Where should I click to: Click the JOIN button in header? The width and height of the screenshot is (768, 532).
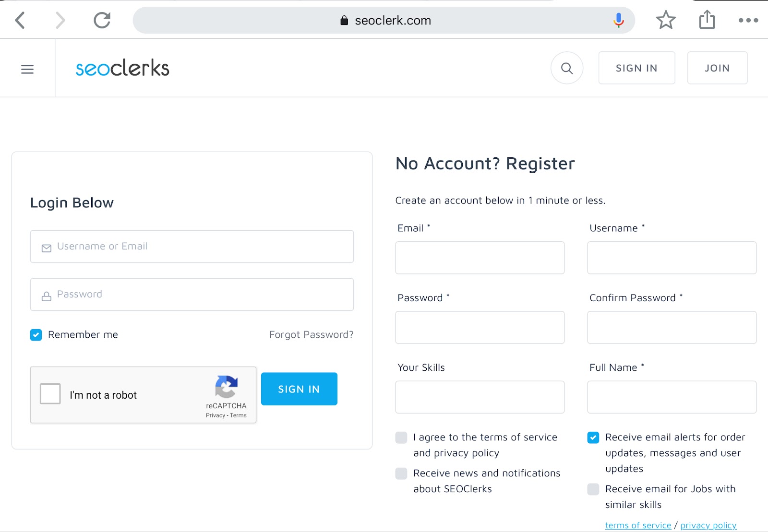click(x=717, y=68)
